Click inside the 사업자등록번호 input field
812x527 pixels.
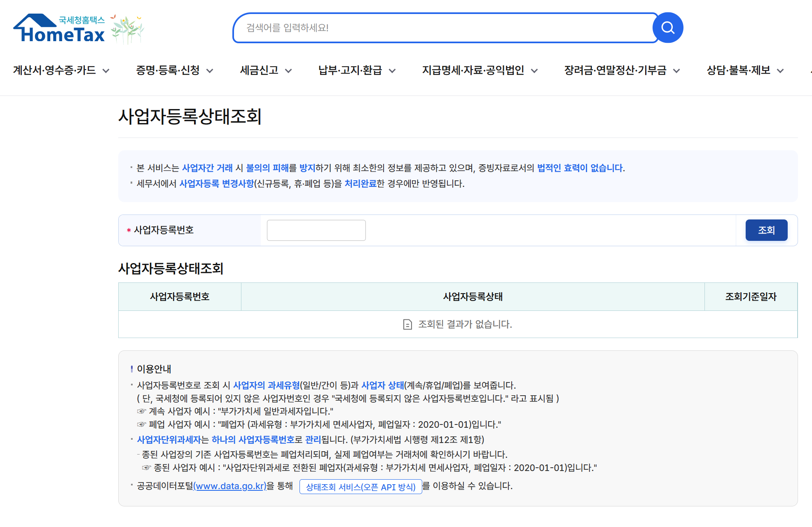tap(316, 230)
